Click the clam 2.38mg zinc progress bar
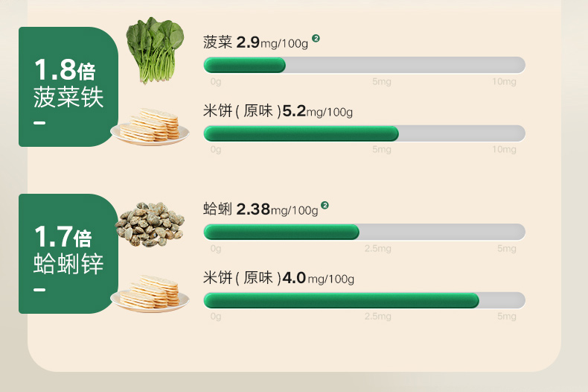Viewport: 588px width, 392px height. tap(364, 232)
